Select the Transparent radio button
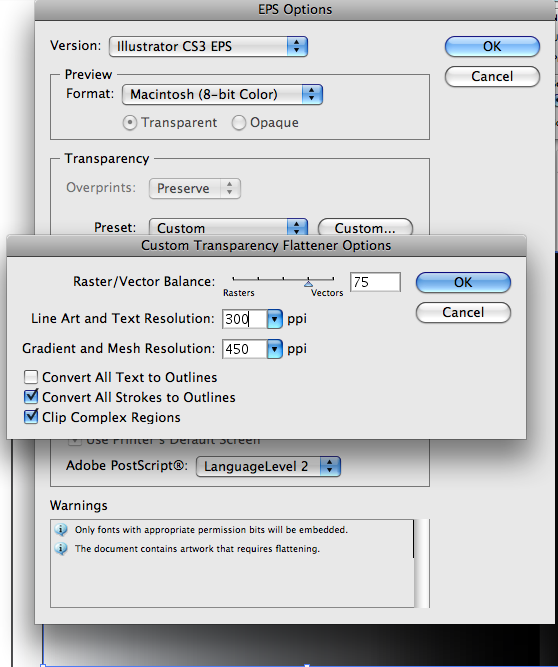The image size is (558, 667). (130, 123)
